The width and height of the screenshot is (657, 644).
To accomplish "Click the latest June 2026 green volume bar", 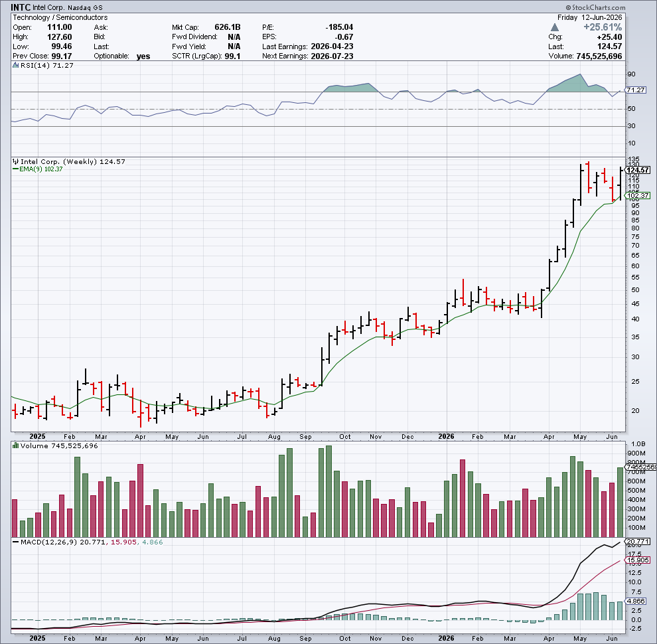I will point(620,503).
